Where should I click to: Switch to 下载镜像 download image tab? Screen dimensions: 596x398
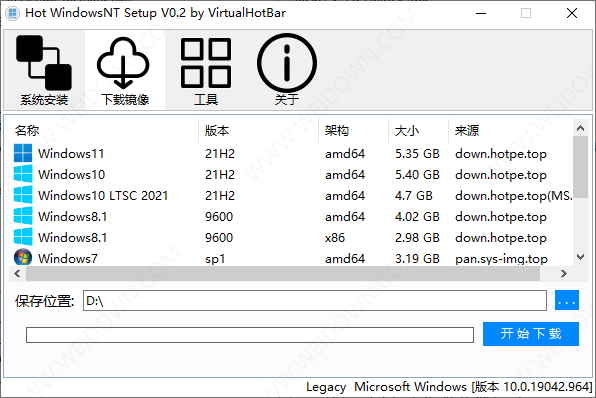point(125,70)
